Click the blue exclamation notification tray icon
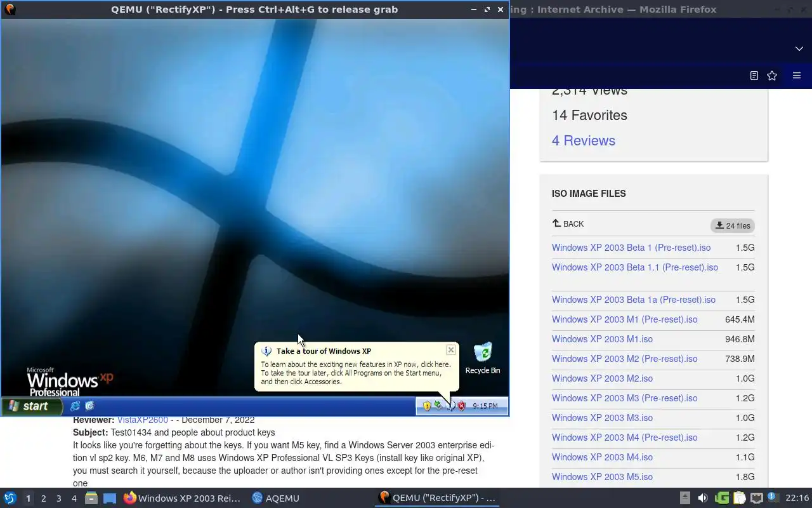812x508 pixels. [x=772, y=497]
